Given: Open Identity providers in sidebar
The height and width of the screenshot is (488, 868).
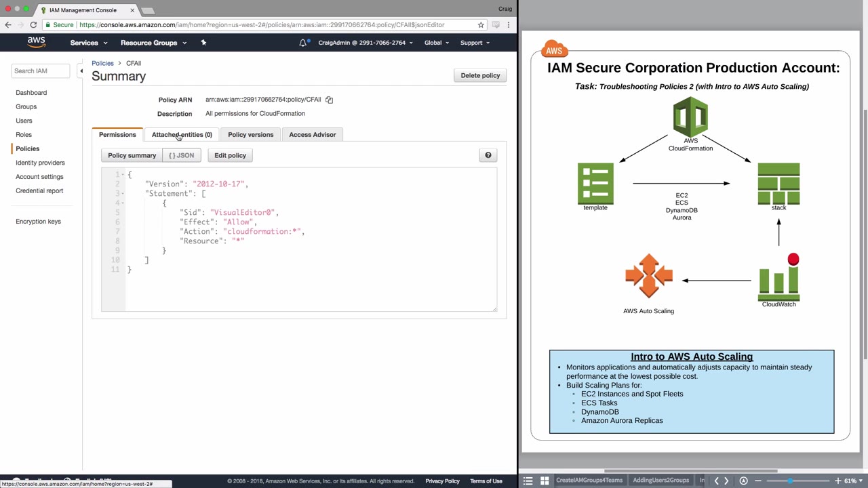Looking at the screenshot, I should click(41, 163).
